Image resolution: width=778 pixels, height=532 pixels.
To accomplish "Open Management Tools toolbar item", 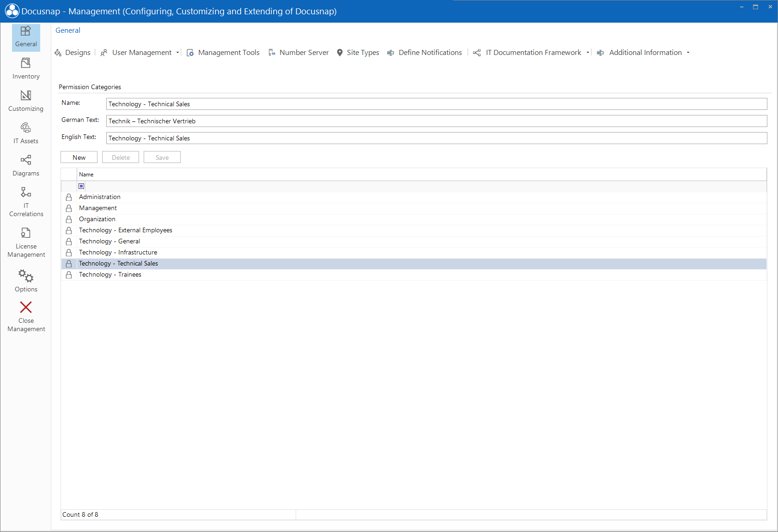I will (223, 53).
